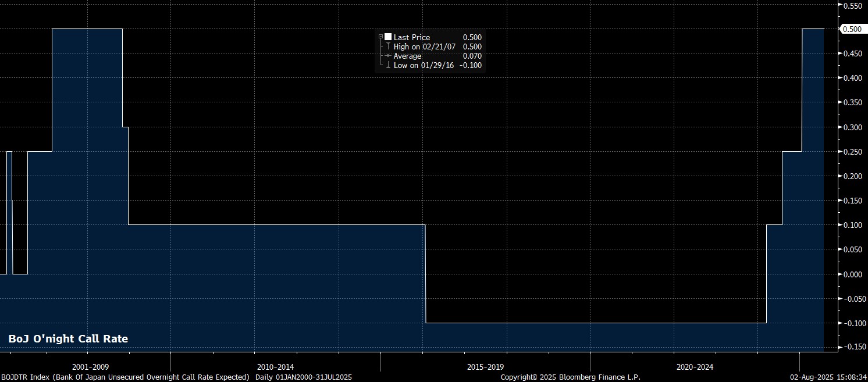Click the 0.250 y-axis tick label
Screen dimensions: 868x382
click(x=854, y=152)
